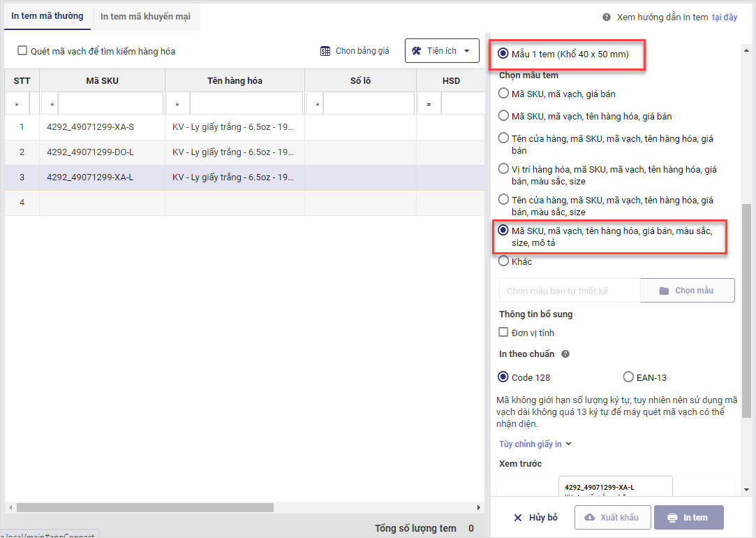This screenshot has width=756, height=538.
Task: Click the horizontal scrollbar thumb under the table
Action: [144, 507]
